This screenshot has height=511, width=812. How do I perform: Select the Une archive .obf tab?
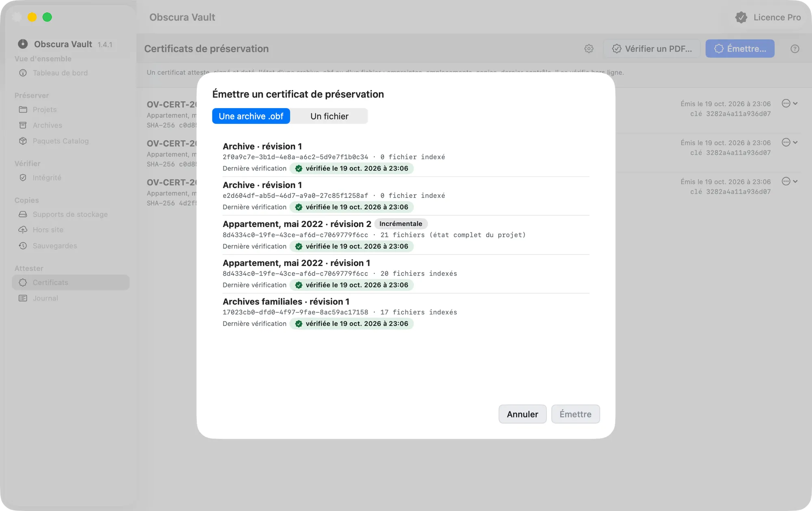coord(251,116)
